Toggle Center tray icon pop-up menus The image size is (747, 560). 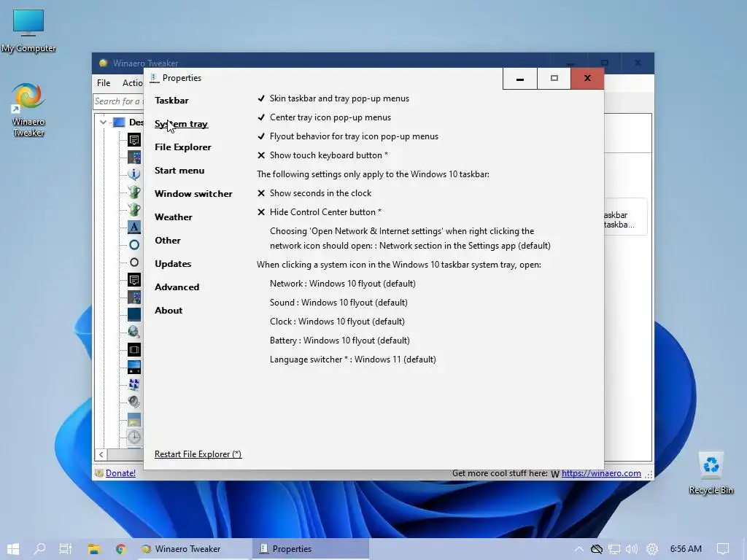pyautogui.click(x=324, y=117)
